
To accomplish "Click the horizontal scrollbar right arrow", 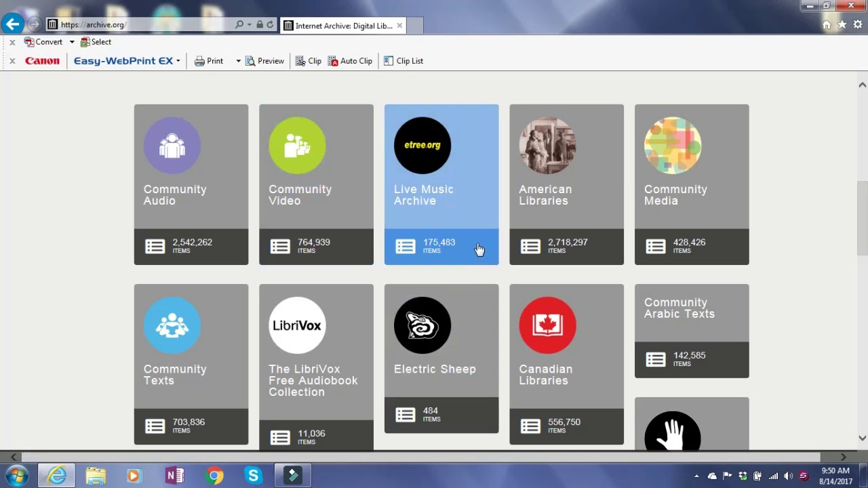I will tap(843, 457).
